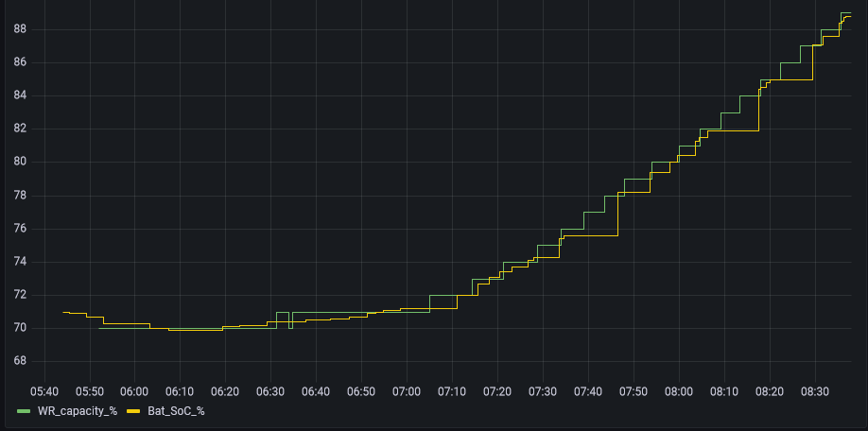This screenshot has height=431, width=868.
Task: Click the 07:20 time axis label
Action: [x=497, y=391]
